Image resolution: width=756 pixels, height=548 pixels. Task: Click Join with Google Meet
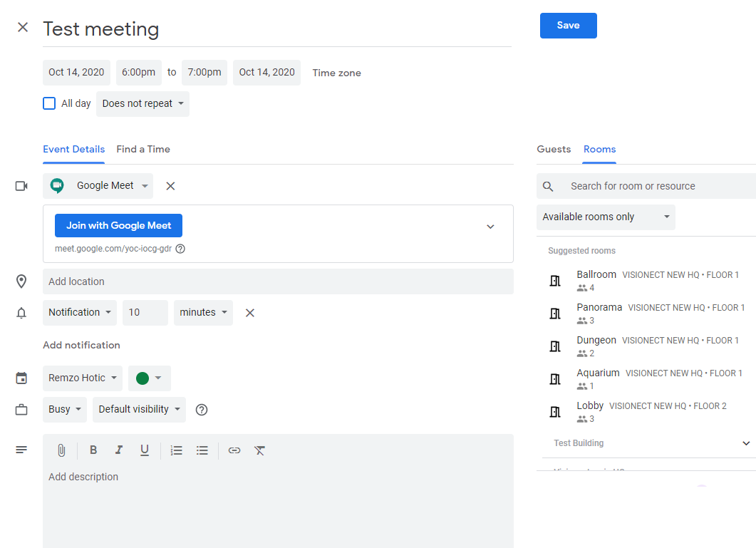point(118,225)
